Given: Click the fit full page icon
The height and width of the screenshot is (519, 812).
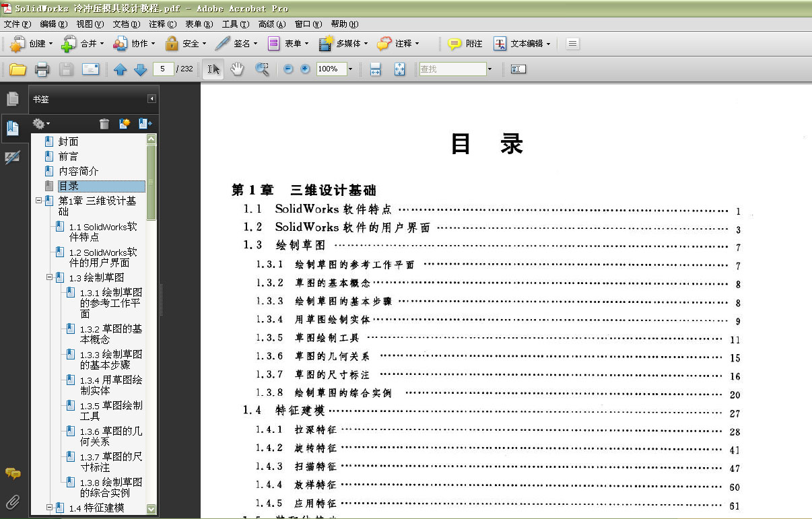Looking at the screenshot, I should click(x=399, y=69).
